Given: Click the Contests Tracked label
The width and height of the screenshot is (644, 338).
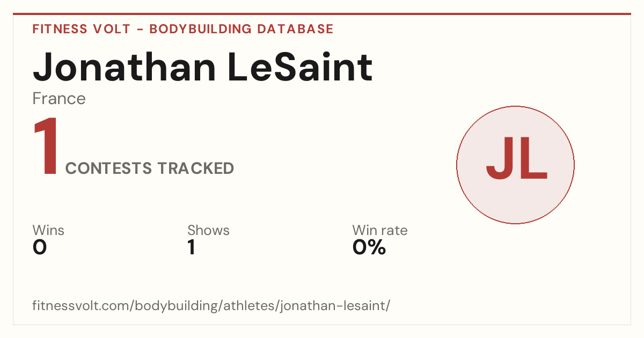Looking at the screenshot, I should (x=150, y=168).
